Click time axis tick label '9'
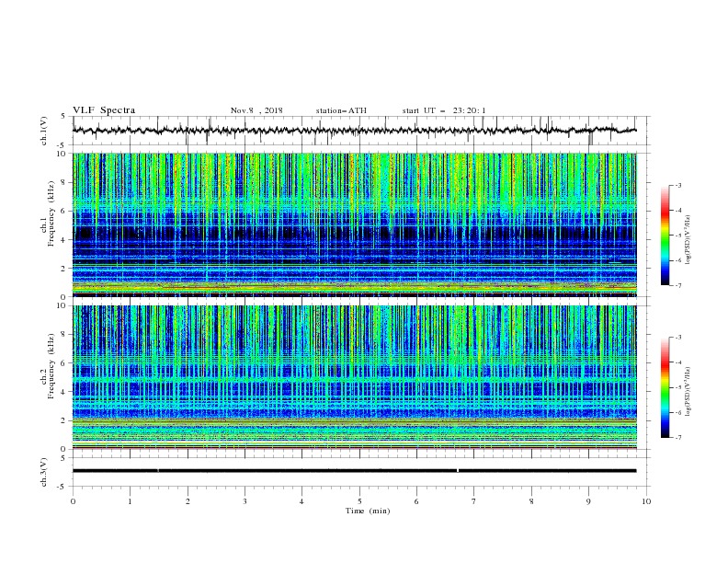Viewport: 728px width, 563px height. coord(588,501)
